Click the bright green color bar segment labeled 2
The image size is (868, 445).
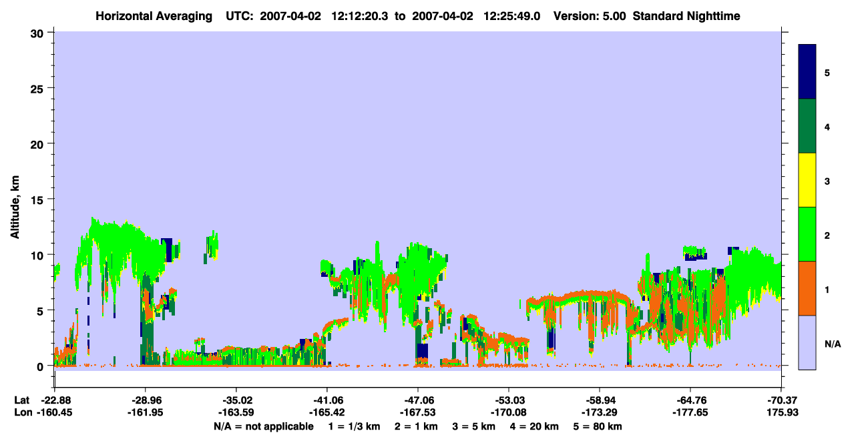click(x=807, y=234)
